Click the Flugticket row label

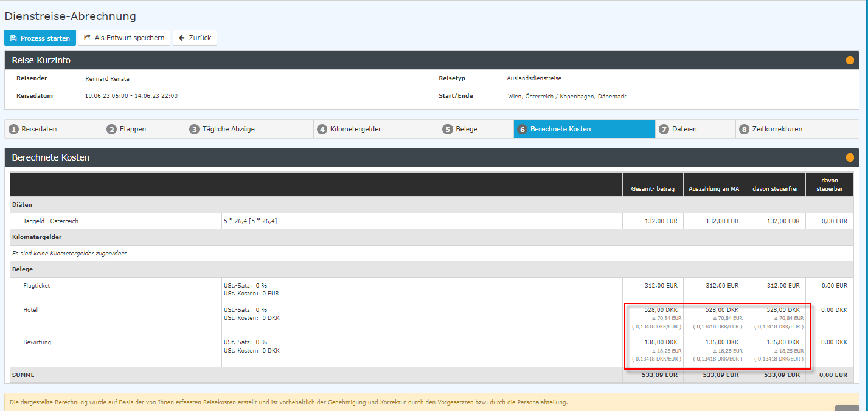(x=36, y=285)
